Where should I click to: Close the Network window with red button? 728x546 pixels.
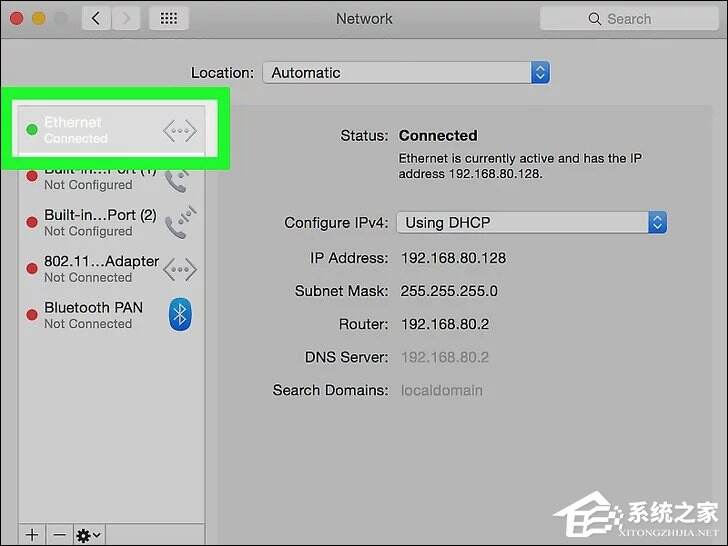(x=17, y=19)
